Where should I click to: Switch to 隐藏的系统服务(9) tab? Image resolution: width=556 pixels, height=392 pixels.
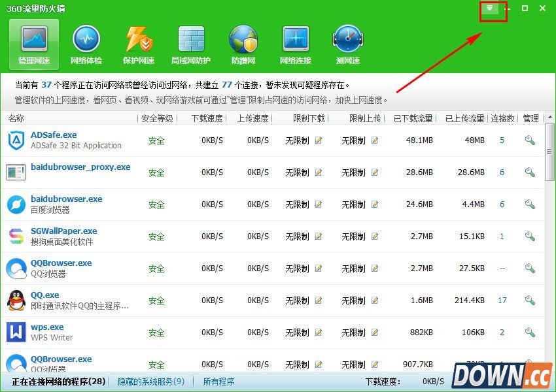[x=150, y=382]
